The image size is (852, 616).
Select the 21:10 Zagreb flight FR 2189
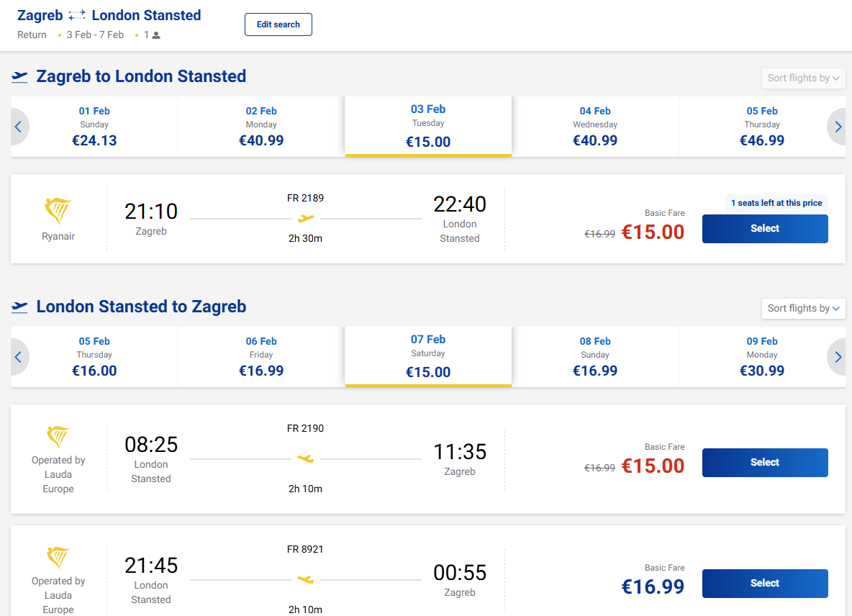(x=765, y=229)
